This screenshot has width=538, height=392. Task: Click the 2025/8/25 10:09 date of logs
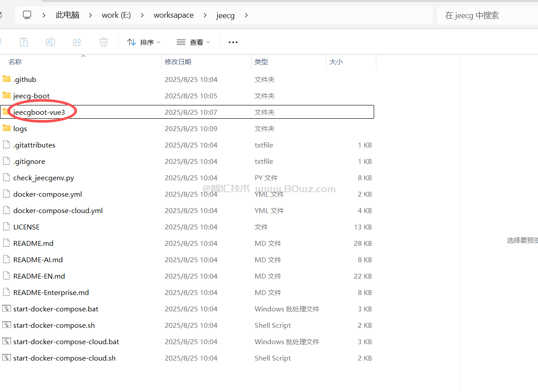point(191,128)
